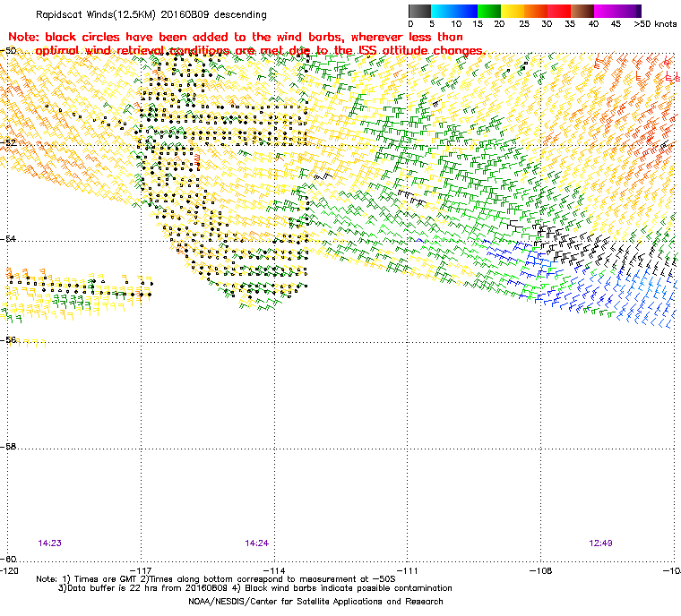
Task: Click the red 30–35 knots color scale segment
Action: coord(559,11)
